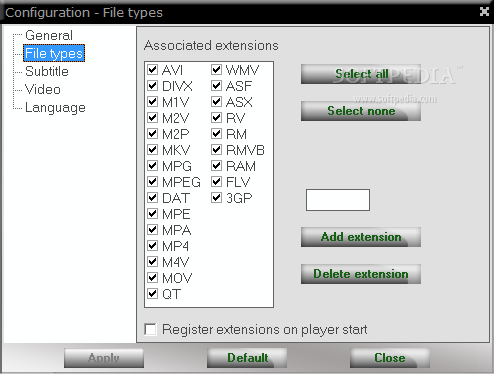Click the Select all button
The image size is (494, 374).
(x=361, y=74)
